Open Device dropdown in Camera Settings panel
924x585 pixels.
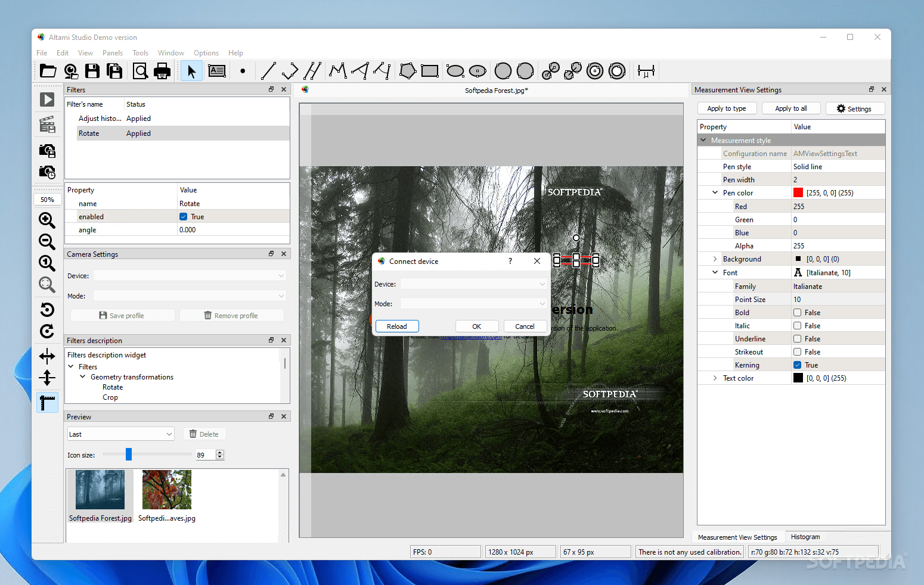[x=190, y=276]
